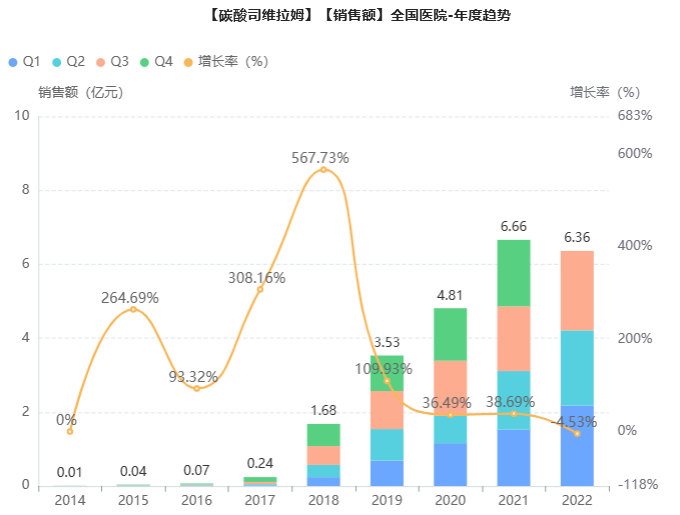Select the 308.16% growth point for 2017
This screenshot has width=680, height=515.
click(x=260, y=289)
